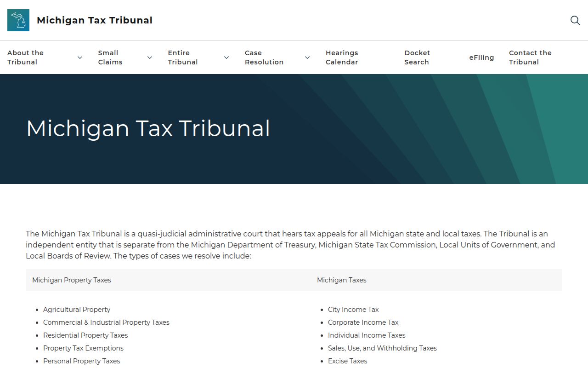The image size is (588, 368).
Task: Open the eFiling link
Action: [481, 57]
